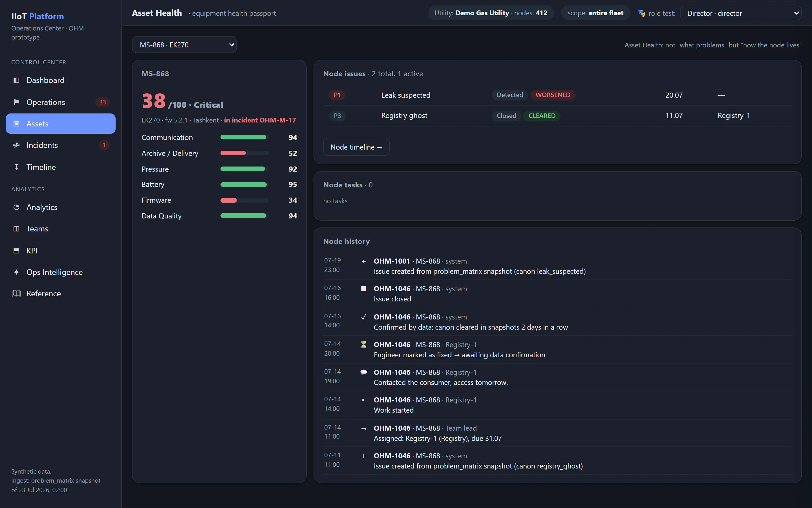Click the Demo Gas Utility pill

point(491,13)
